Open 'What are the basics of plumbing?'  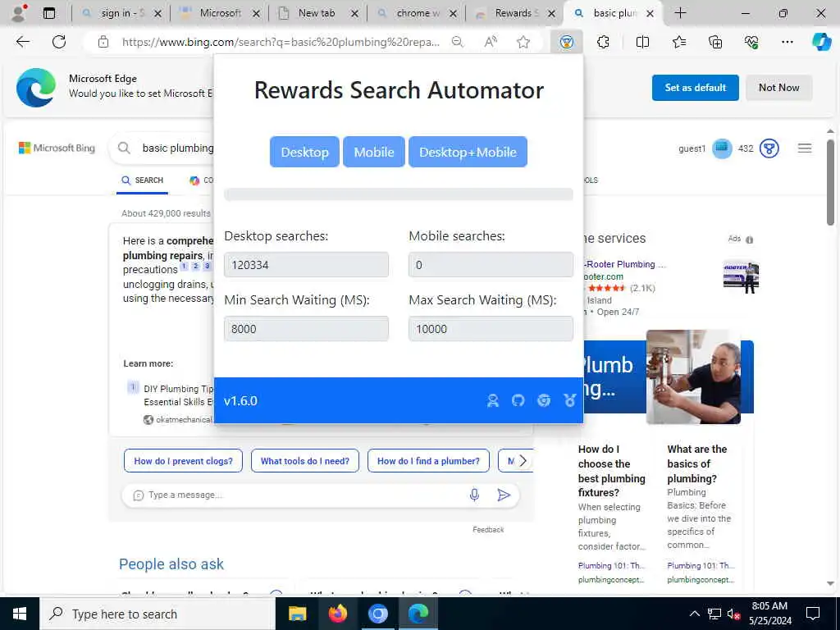[699, 464]
